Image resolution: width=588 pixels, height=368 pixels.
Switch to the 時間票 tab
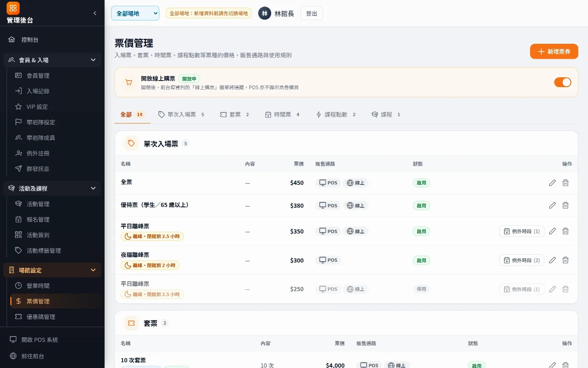pos(283,114)
